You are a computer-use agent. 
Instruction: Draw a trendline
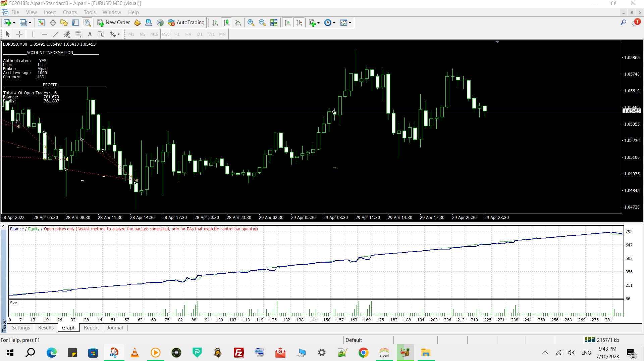pyautogui.click(x=56, y=34)
